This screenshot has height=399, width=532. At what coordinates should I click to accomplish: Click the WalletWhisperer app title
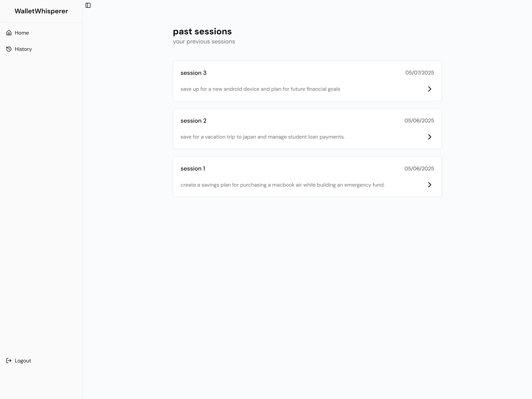(x=41, y=11)
